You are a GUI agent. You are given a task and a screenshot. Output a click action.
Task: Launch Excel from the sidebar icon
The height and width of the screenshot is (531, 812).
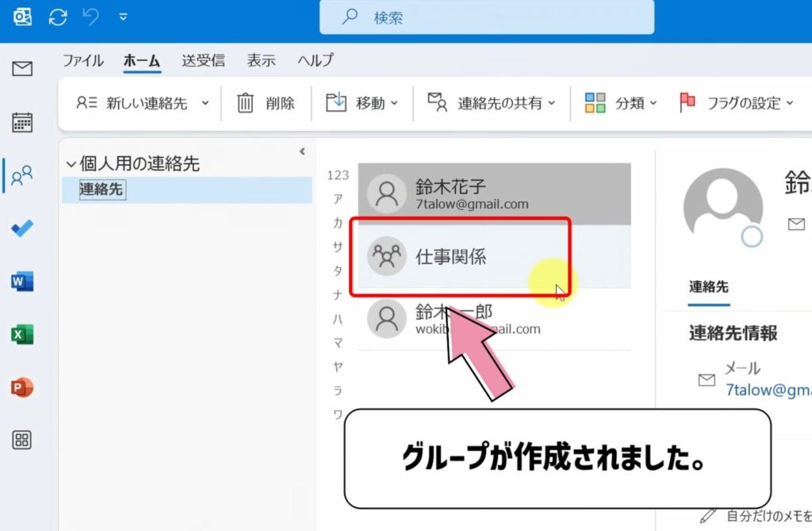[x=22, y=332]
